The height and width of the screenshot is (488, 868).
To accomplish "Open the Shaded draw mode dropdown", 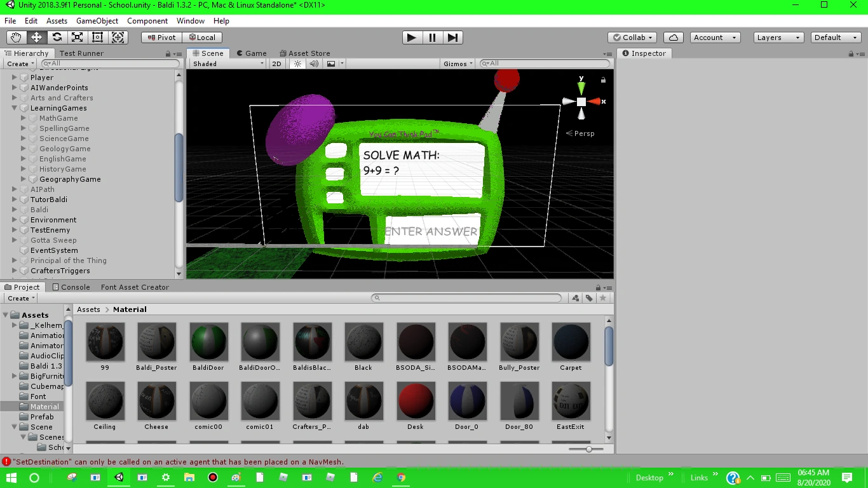I will (x=228, y=64).
